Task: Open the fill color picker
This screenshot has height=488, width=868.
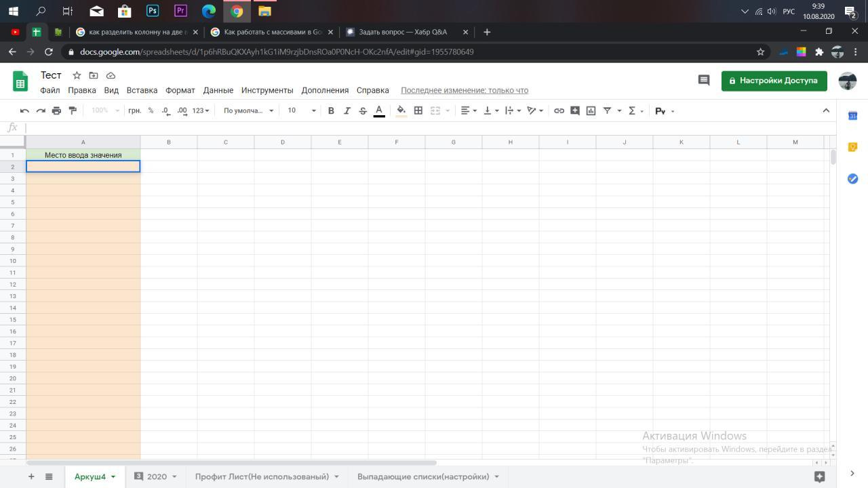Action: click(x=401, y=110)
